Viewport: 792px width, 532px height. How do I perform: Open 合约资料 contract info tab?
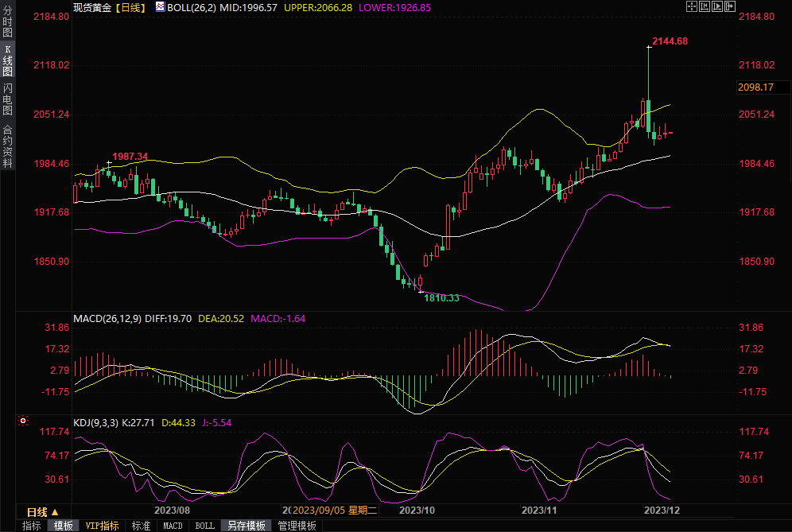click(7, 146)
